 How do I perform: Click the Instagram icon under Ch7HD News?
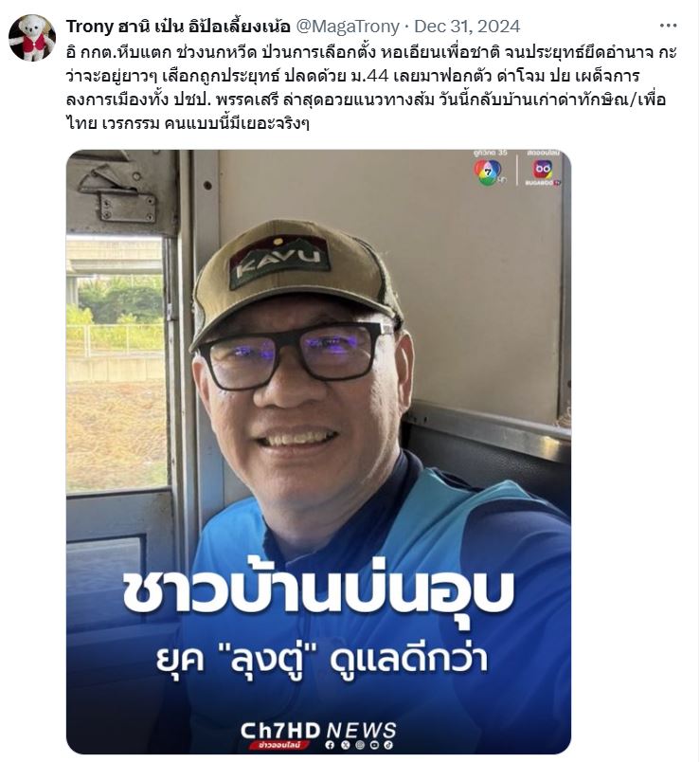point(360,745)
